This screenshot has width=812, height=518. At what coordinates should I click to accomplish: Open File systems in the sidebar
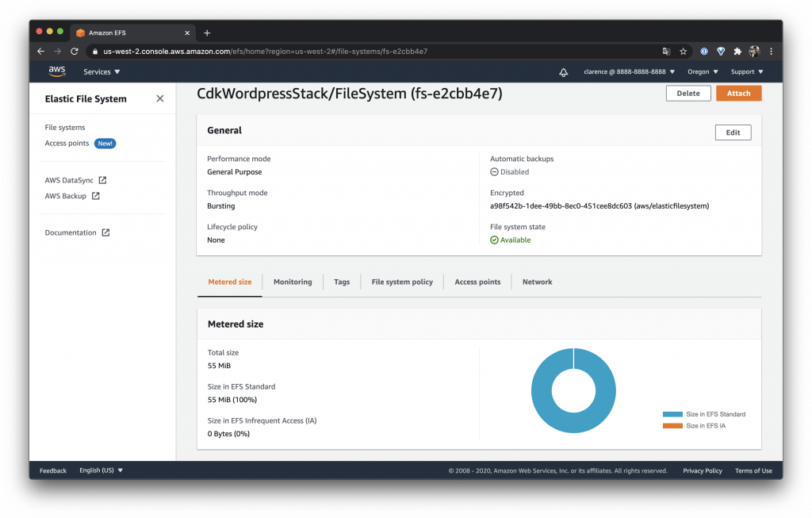tap(65, 128)
